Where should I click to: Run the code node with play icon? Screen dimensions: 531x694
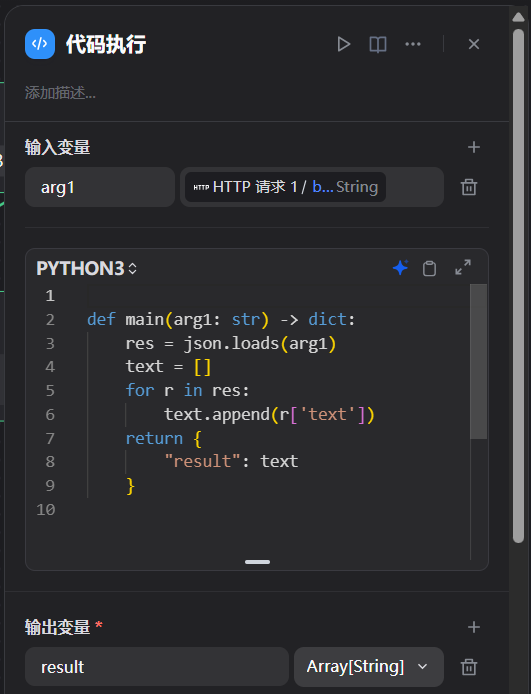point(344,44)
